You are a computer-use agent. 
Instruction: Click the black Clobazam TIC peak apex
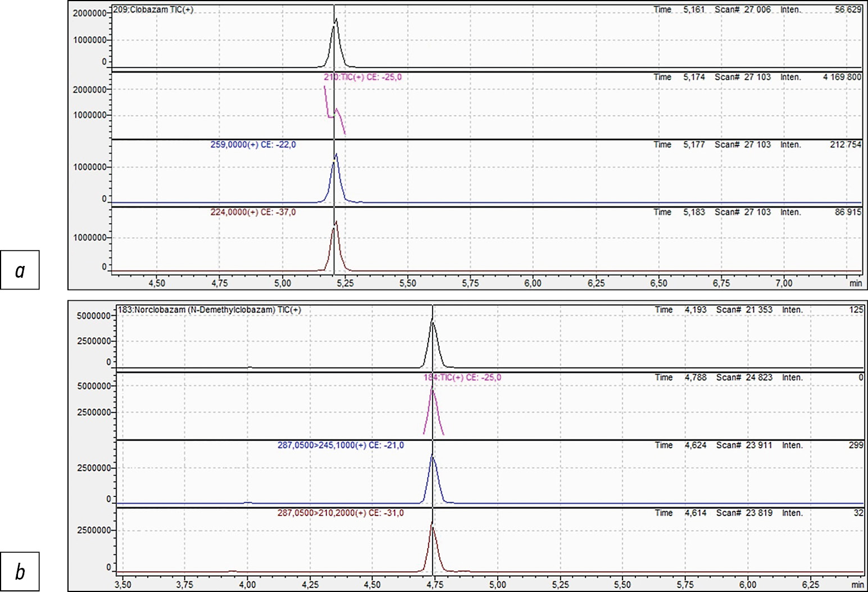pos(336,20)
